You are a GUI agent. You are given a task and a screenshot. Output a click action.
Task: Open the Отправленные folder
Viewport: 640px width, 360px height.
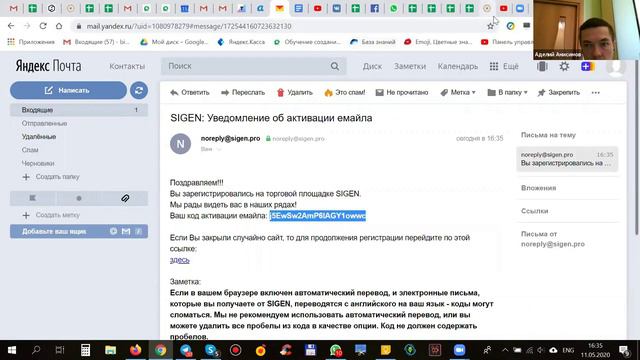tap(44, 123)
